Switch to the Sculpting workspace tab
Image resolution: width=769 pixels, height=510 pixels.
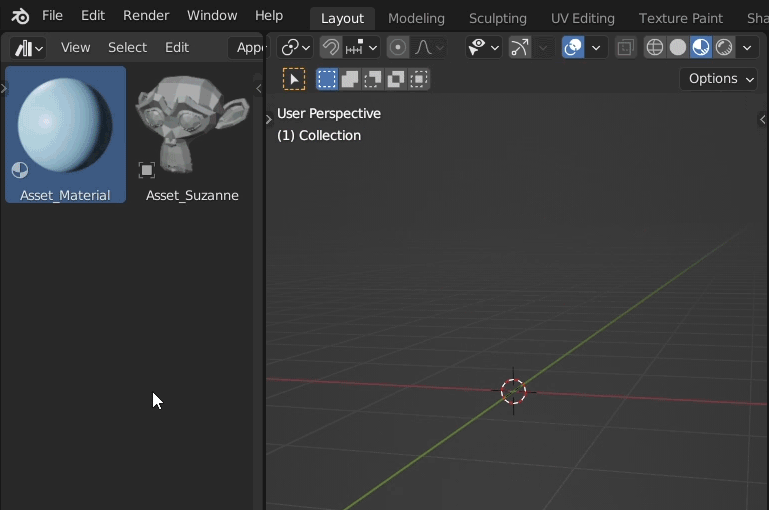coord(497,19)
